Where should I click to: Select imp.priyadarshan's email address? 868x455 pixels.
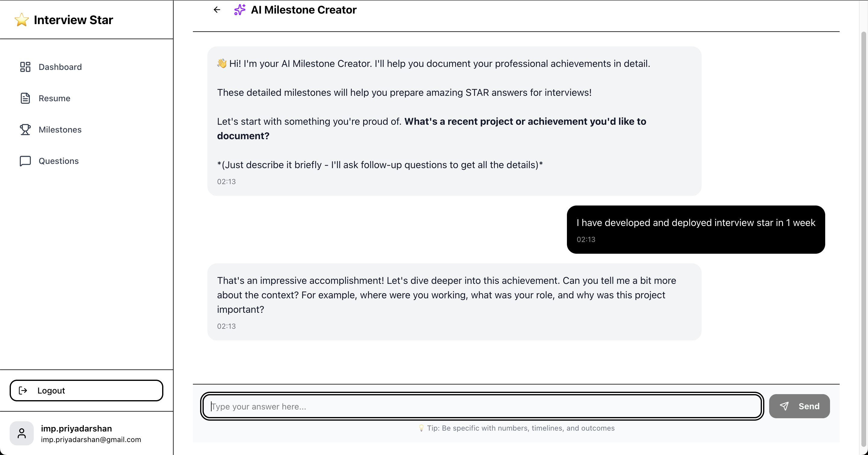(91, 440)
